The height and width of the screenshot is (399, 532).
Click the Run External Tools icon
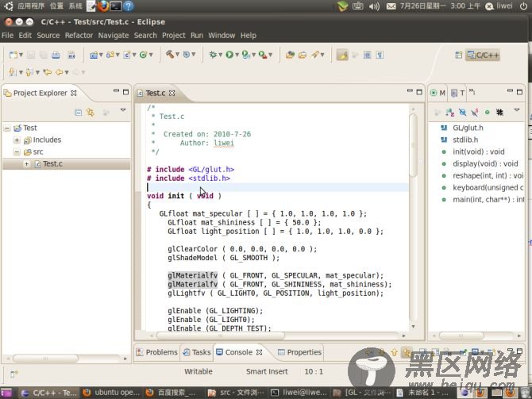(x=263, y=55)
